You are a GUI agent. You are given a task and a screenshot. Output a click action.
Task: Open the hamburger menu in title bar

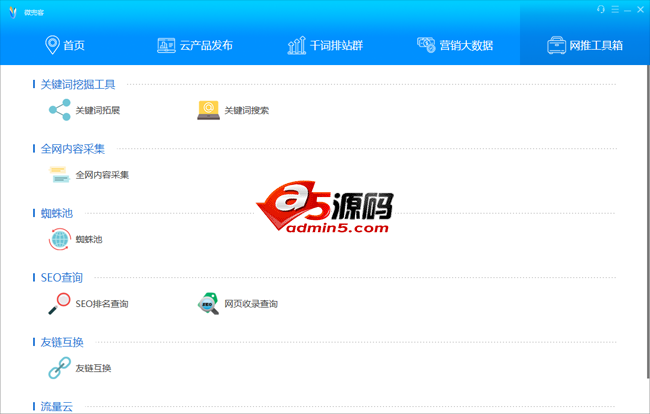click(x=615, y=9)
